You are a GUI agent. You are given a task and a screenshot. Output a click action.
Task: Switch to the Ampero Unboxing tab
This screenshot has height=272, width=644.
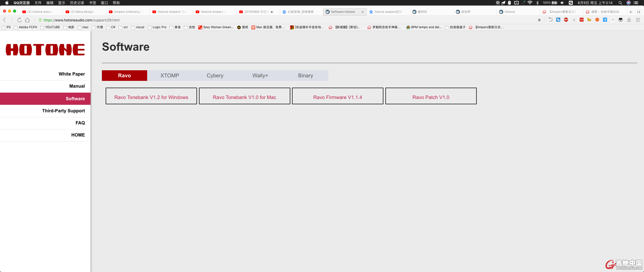click(128, 12)
